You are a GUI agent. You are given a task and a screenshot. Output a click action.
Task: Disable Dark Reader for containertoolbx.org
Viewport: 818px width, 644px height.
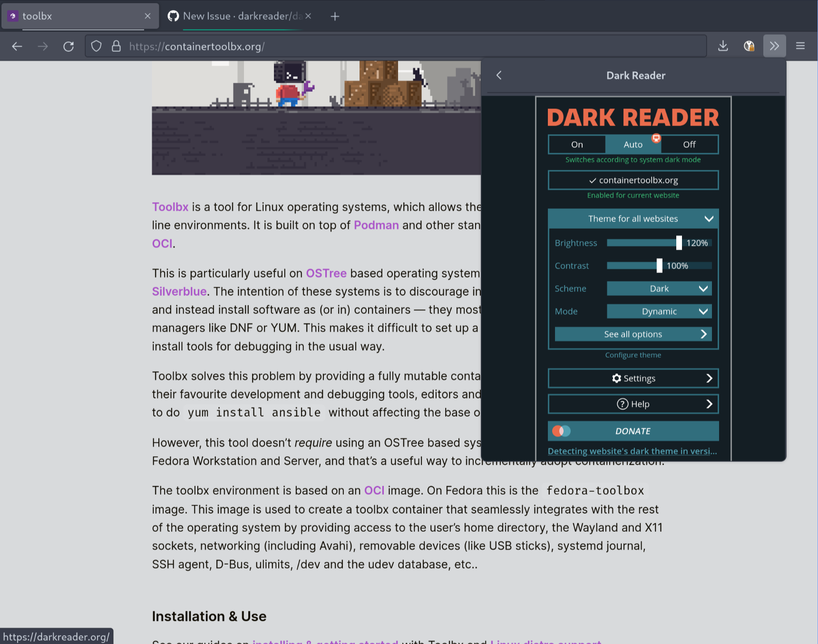(633, 180)
